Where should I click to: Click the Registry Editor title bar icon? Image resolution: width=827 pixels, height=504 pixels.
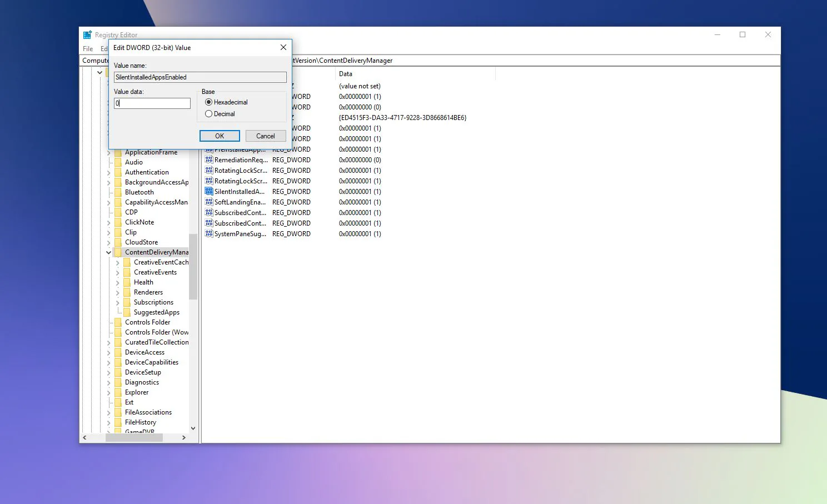(x=87, y=35)
